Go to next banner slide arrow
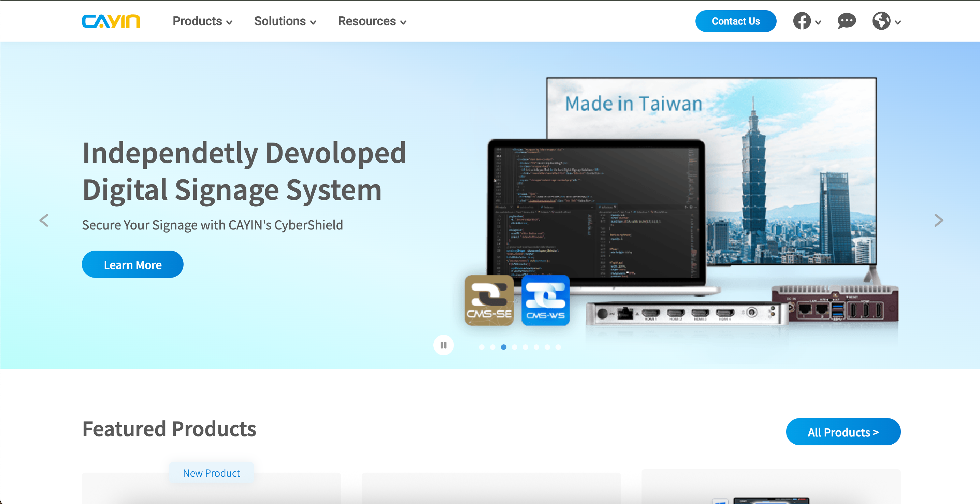980x504 pixels. pyautogui.click(x=938, y=220)
